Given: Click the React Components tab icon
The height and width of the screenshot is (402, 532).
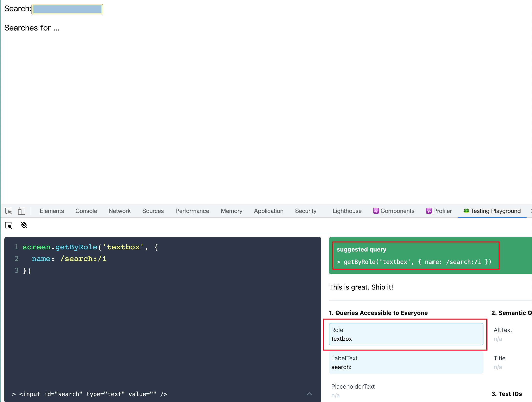Looking at the screenshot, I should pos(376,211).
